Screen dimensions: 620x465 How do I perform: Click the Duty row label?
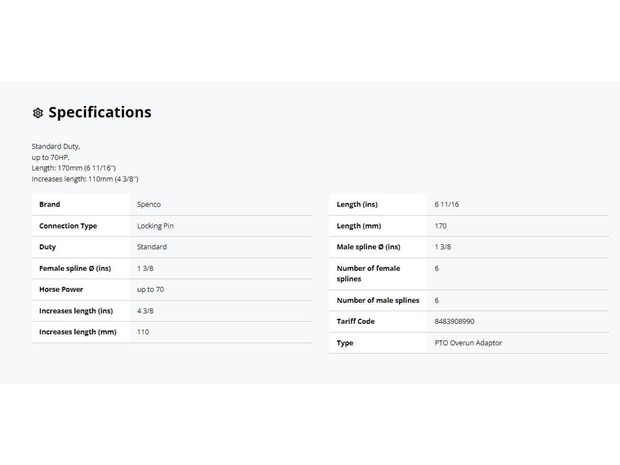tap(47, 247)
